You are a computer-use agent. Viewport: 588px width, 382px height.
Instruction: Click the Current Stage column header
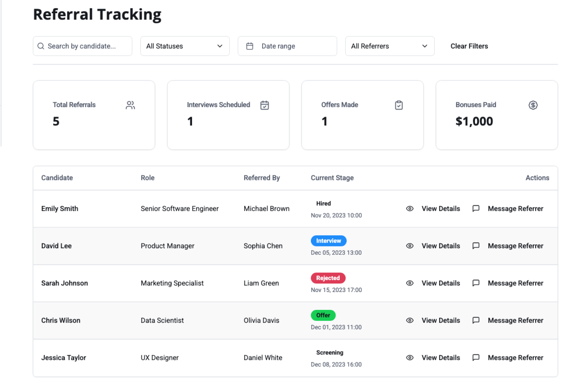point(332,178)
